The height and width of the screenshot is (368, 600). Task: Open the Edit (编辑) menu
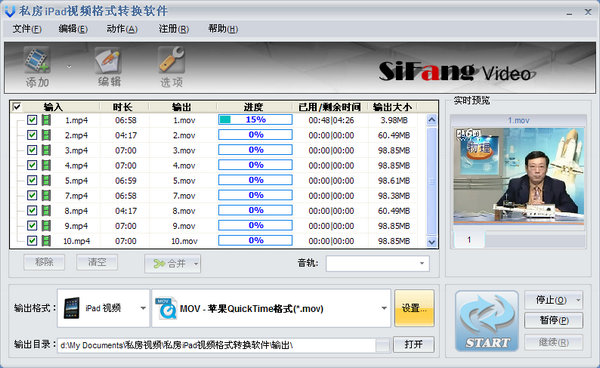pos(73,29)
